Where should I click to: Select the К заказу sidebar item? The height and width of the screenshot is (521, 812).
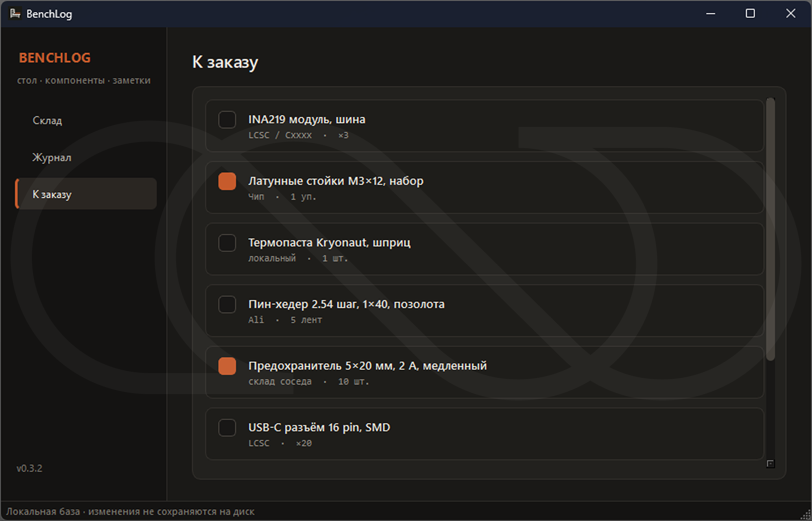[x=52, y=194]
